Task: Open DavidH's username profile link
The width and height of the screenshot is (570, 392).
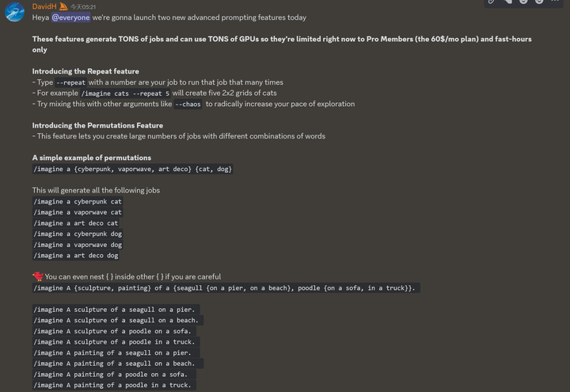Action: [44, 6]
